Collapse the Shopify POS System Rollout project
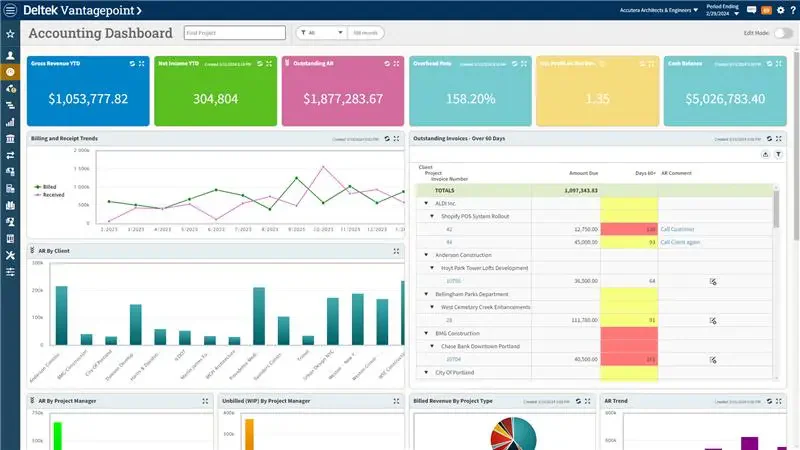The image size is (800, 450). point(432,216)
